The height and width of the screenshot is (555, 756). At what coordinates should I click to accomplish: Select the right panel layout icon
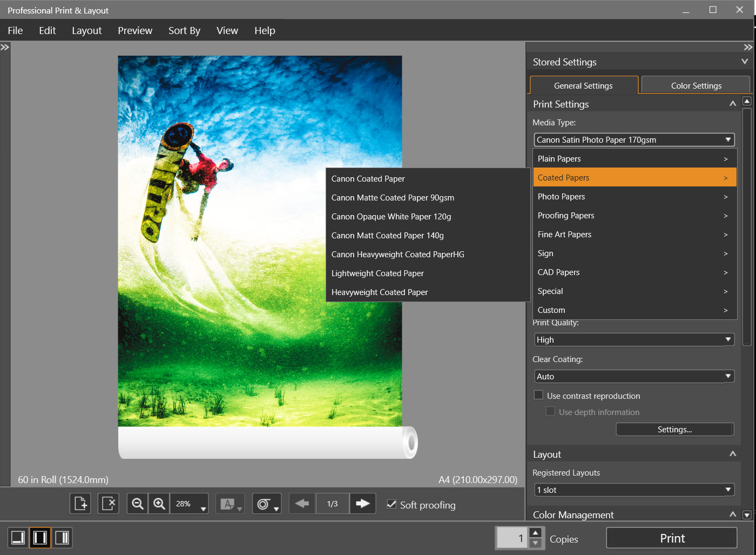point(63,538)
